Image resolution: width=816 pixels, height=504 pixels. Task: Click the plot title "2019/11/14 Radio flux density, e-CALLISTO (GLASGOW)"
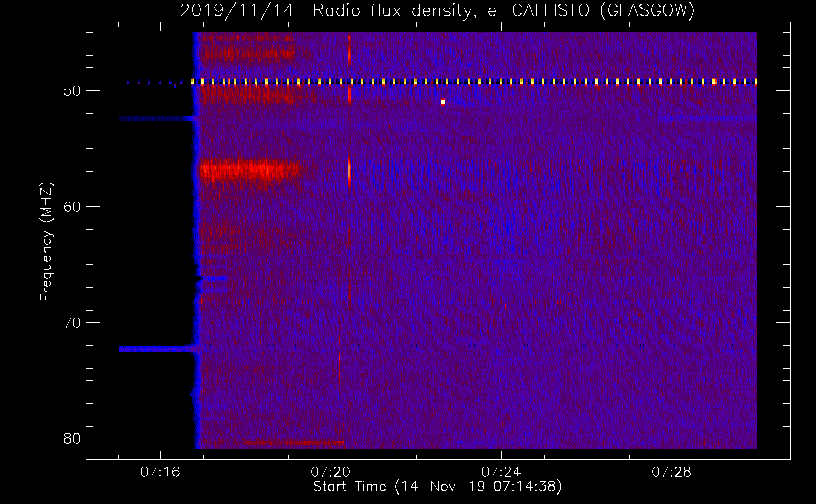pos(437,10)
